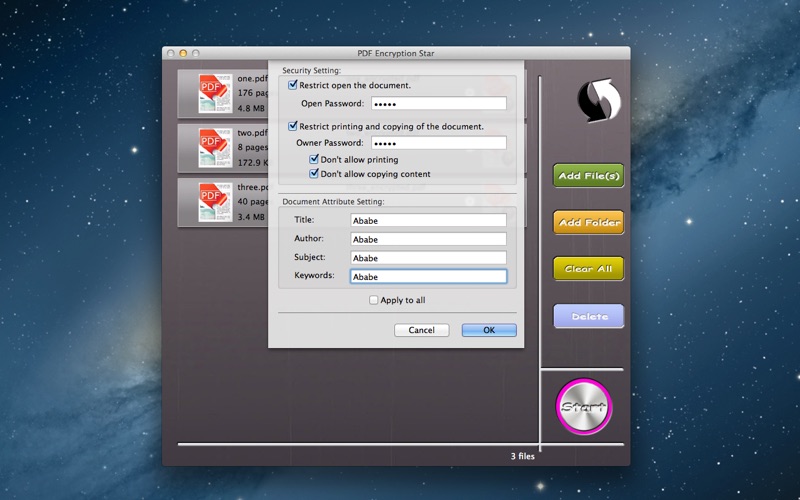Enable the Apply to all checkbox
The image size is (800, 500).
[374, 300]
